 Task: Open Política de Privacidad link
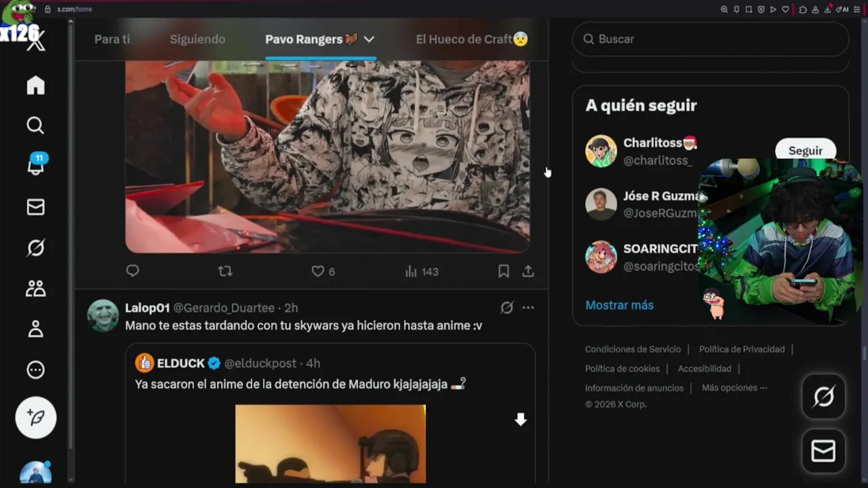pyautogui.click(x=742, y=349)
